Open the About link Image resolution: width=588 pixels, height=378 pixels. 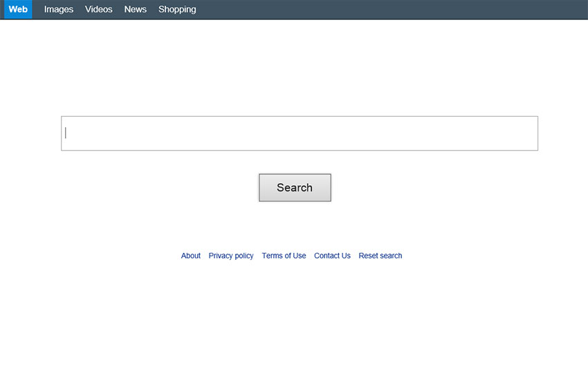click(191, 256)
